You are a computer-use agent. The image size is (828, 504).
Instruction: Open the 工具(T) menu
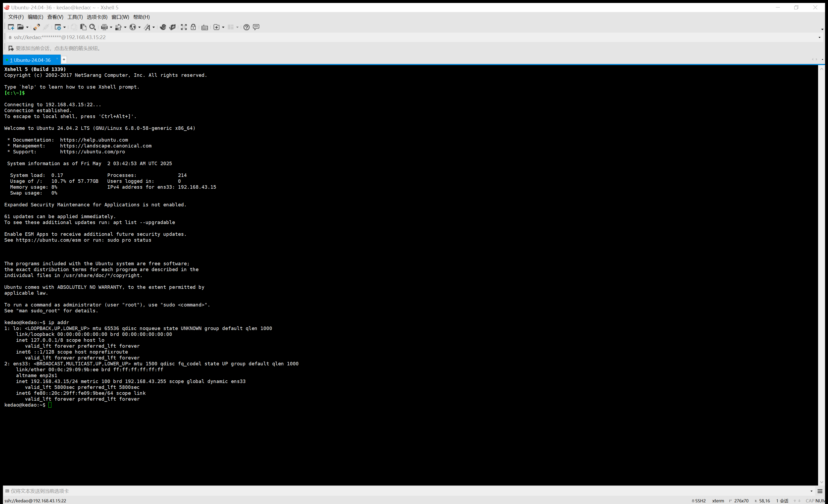click(75, 17)
